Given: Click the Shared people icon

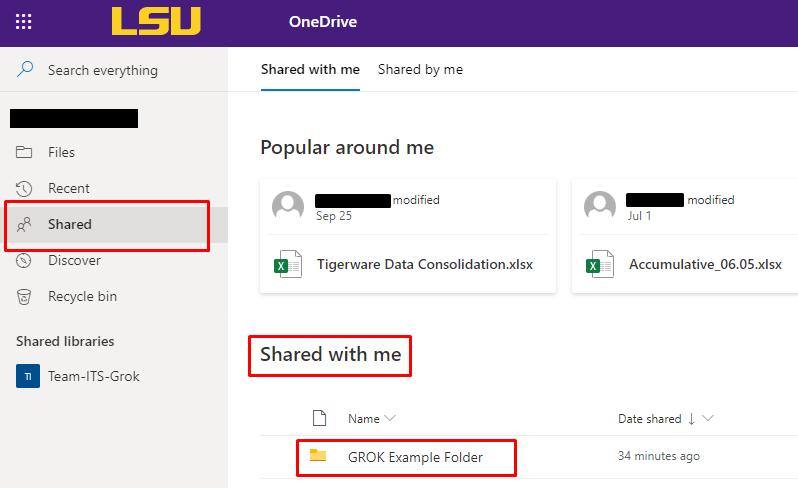Looking at the screenshot, I should (24, 224).
